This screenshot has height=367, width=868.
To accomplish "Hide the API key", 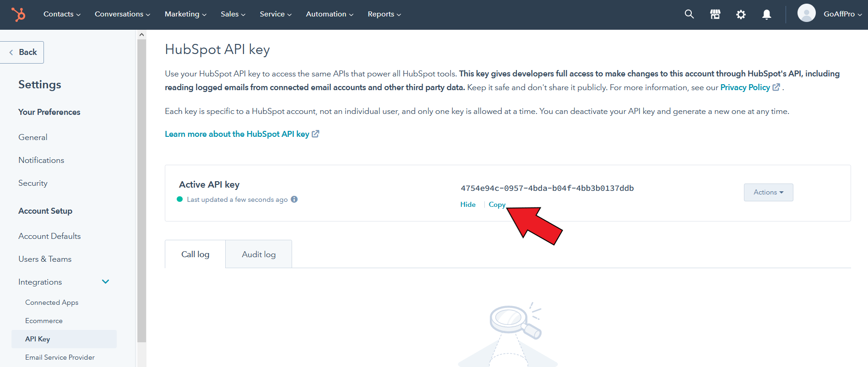I will coord(468,205).
